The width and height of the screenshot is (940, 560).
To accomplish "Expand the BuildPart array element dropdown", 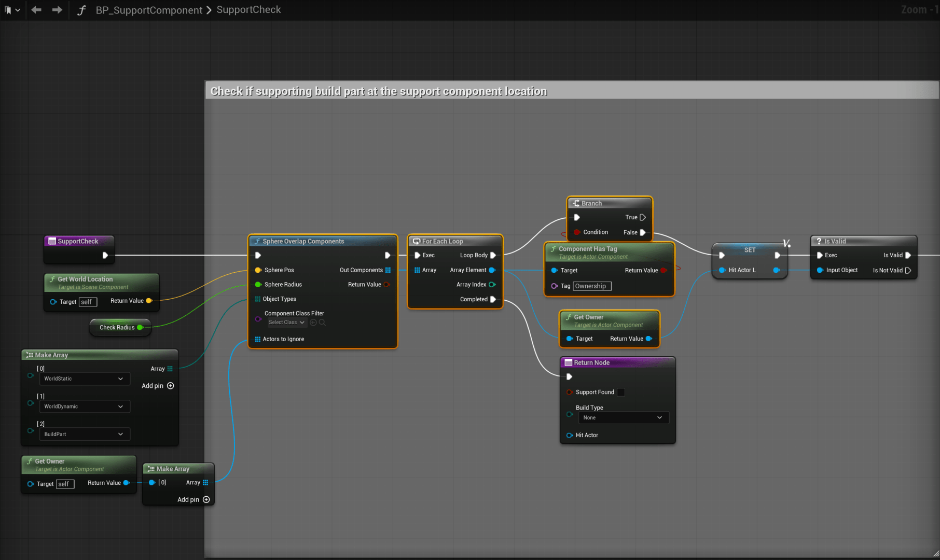I will coord(84,435).
